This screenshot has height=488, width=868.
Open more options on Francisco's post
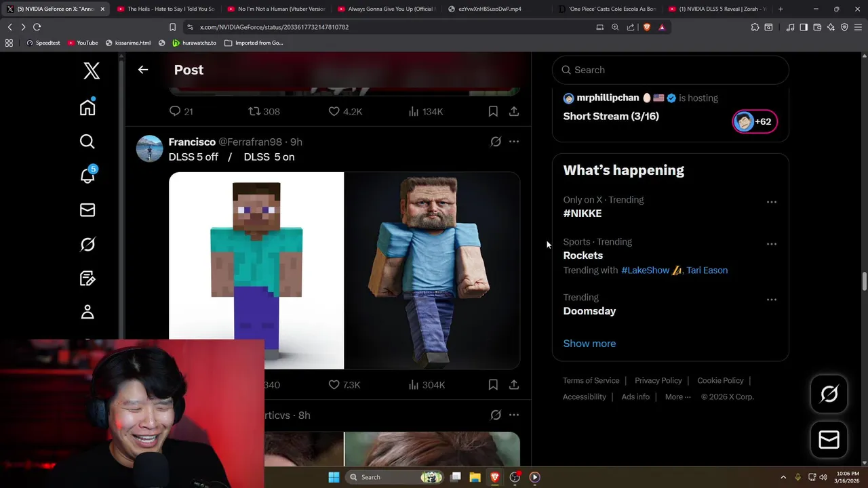[x=514, y=142]
